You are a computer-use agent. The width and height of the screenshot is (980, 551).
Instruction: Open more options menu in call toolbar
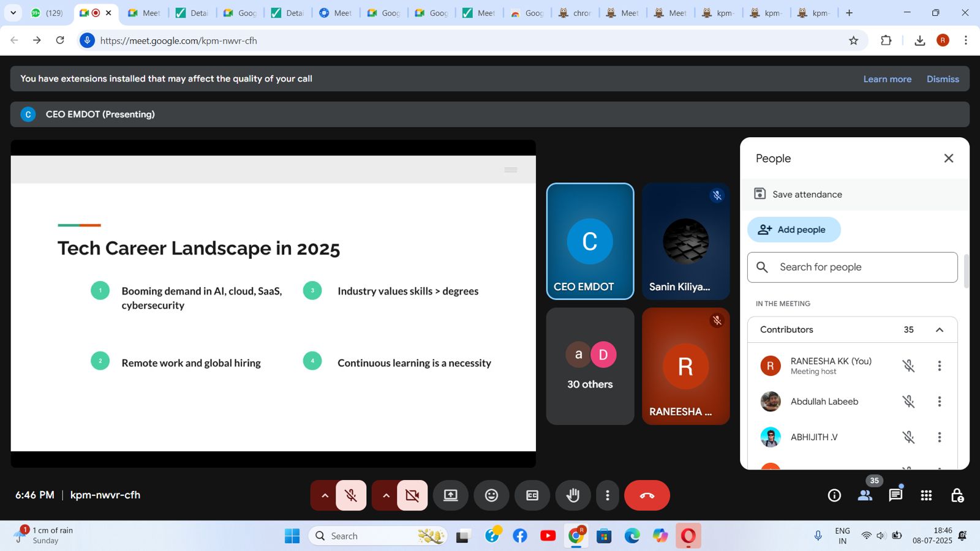[x=607, y=495]
